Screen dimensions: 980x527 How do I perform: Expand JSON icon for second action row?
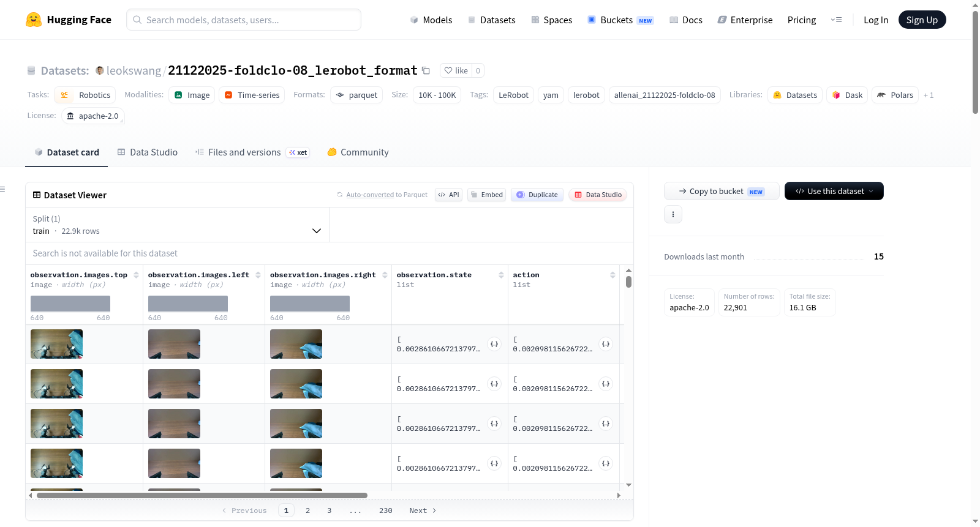606,384
